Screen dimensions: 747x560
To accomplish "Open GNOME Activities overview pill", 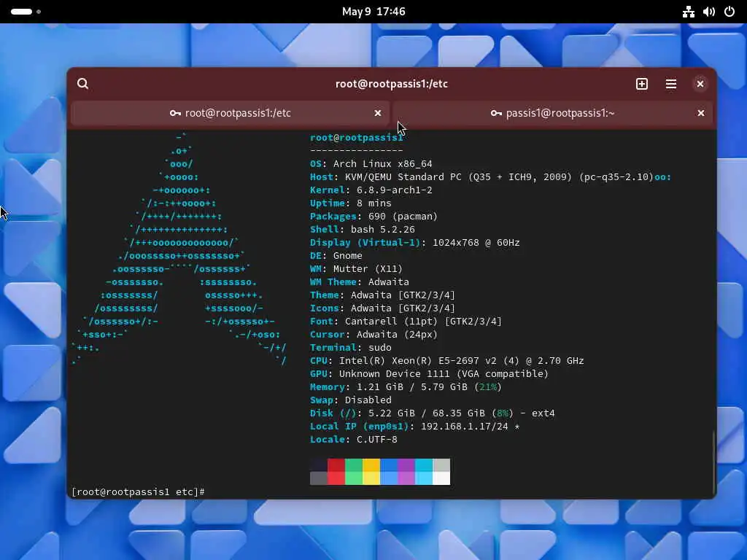I will coord(26,12).
